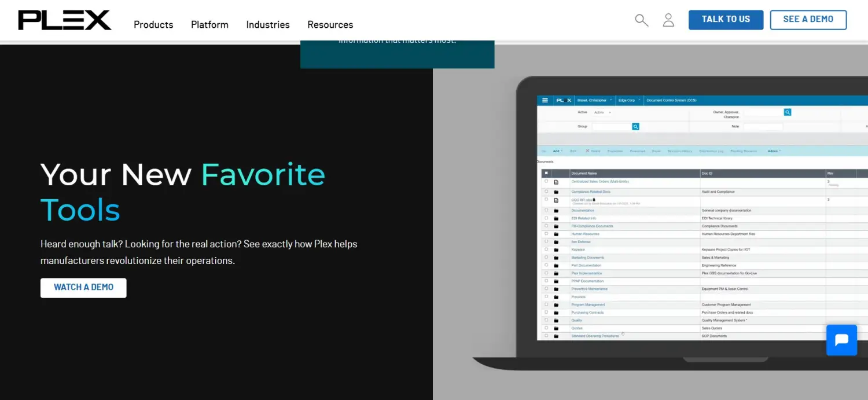Open the Platform menu
Viewport: 868px width, 400px height.
[x=209, y=24]
